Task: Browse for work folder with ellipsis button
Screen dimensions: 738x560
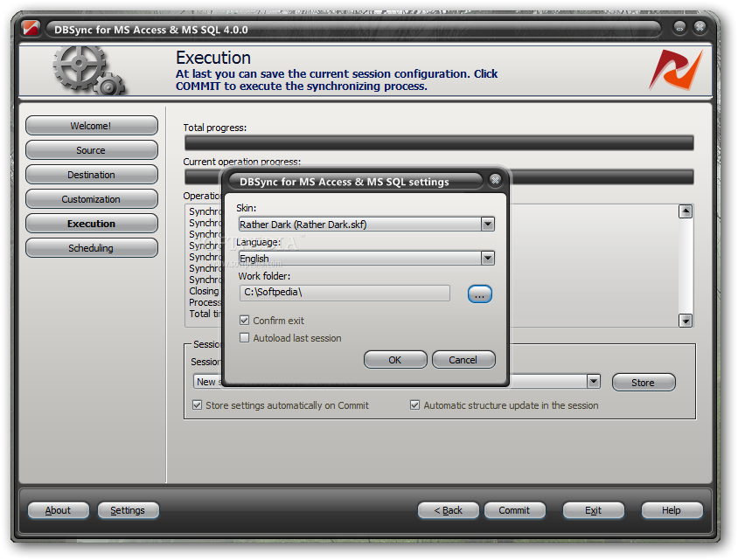Action: (x=479, y=294)
